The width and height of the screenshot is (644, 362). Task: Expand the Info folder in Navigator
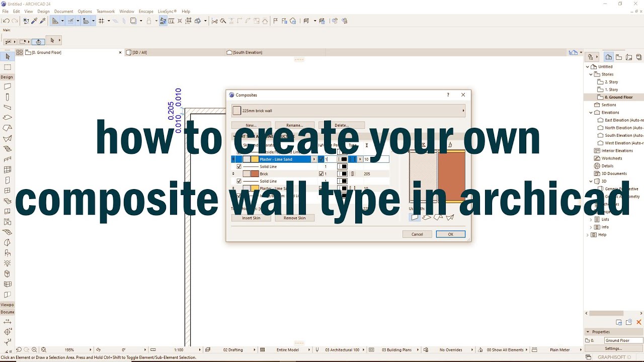(591, 227)
